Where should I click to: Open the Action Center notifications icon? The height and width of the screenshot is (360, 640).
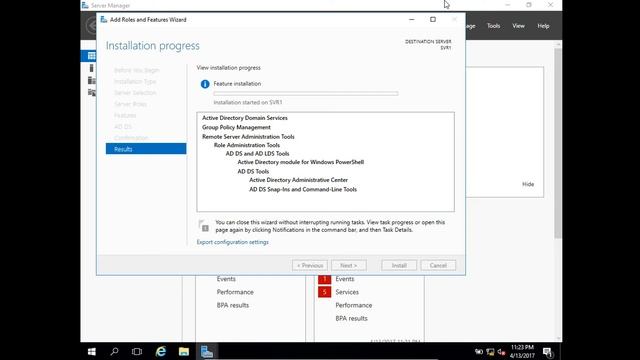(x=548, y=352)
